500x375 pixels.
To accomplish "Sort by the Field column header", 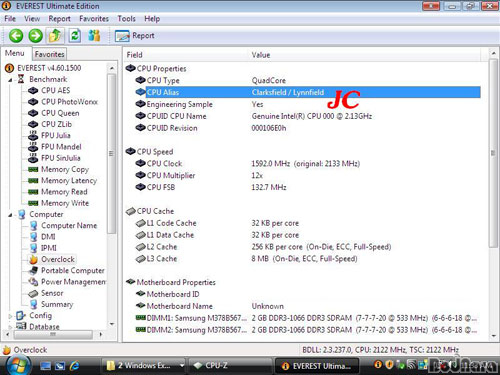I will [x=186, y=55].
